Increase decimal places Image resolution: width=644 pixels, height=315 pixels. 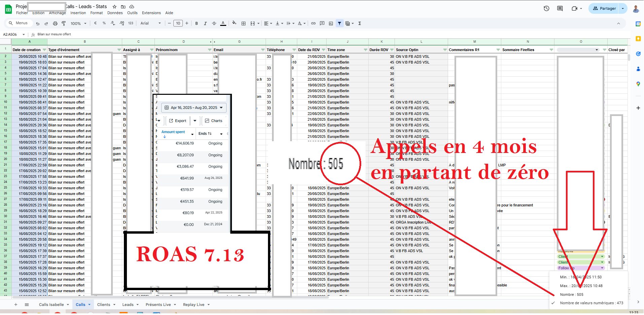pyautogui.click(x=122, y=23)
